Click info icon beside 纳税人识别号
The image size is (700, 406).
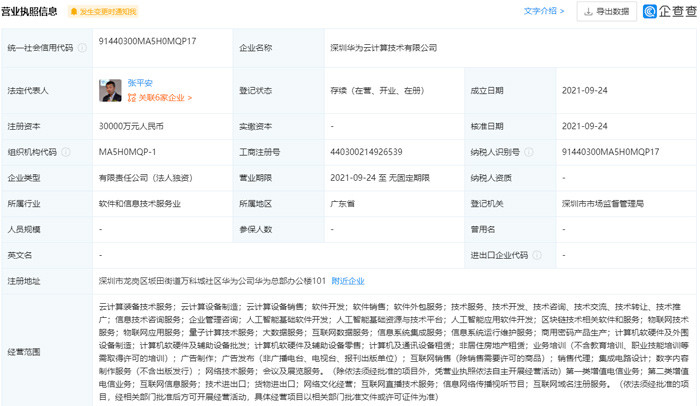pos(529,152)
